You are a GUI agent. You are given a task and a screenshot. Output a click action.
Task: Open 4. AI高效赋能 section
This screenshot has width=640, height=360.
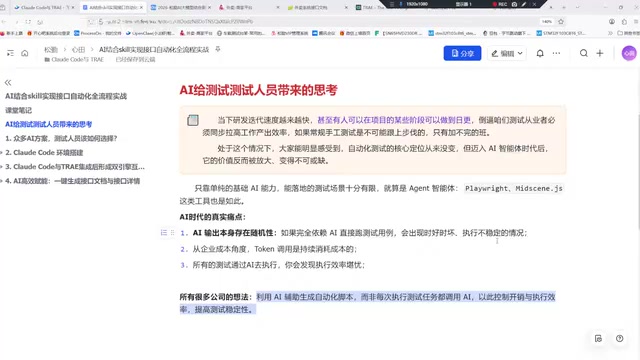point(73,181)
